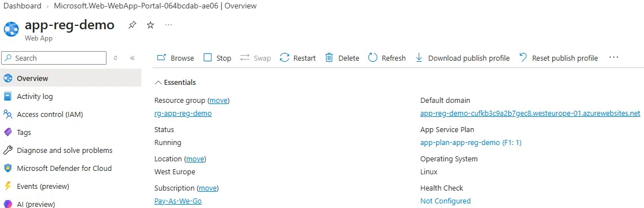
Task: Click the app-reg-demo title heading
Action: 70,25
